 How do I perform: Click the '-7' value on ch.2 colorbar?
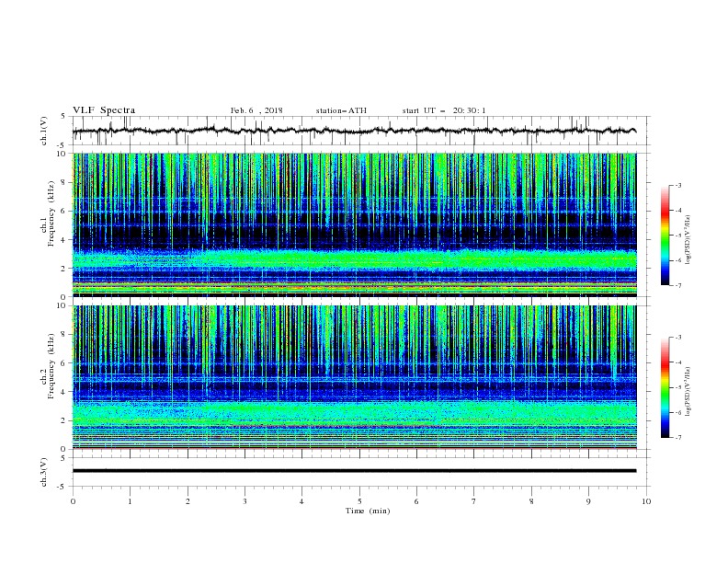[677, 438]
